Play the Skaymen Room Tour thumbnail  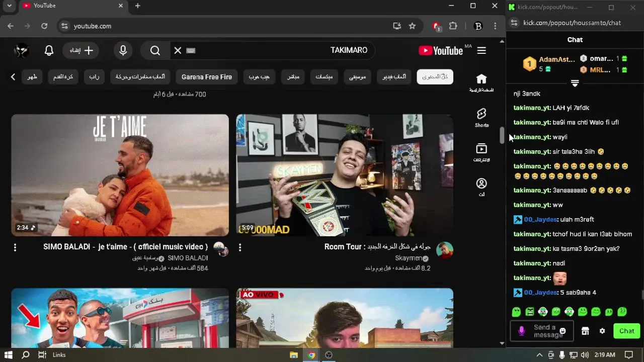click(345, 175)
